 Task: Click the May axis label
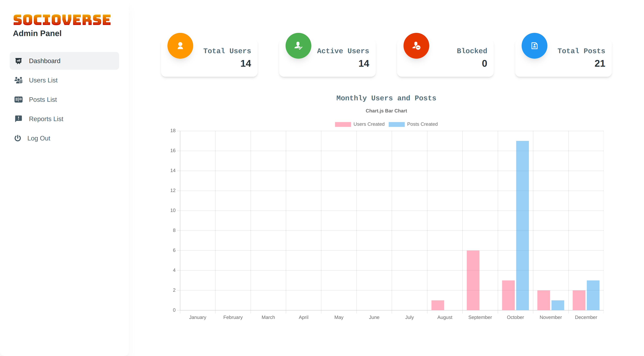(339, 317)
